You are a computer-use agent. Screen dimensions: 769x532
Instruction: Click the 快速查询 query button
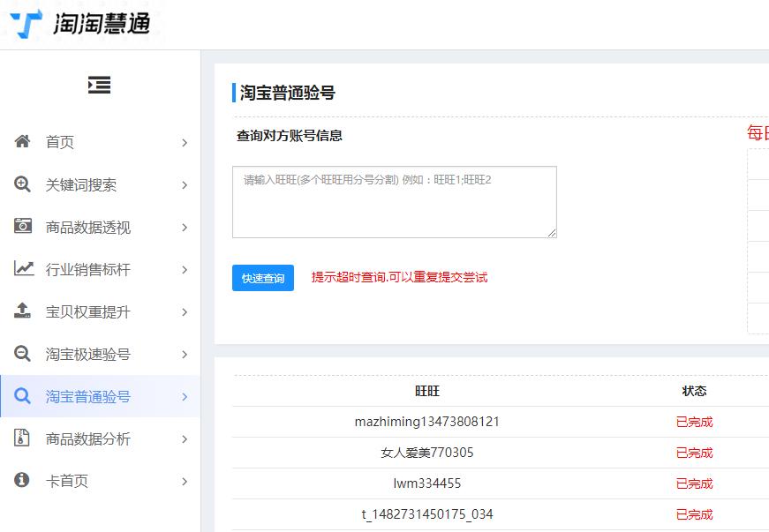[x=262, y=278]
